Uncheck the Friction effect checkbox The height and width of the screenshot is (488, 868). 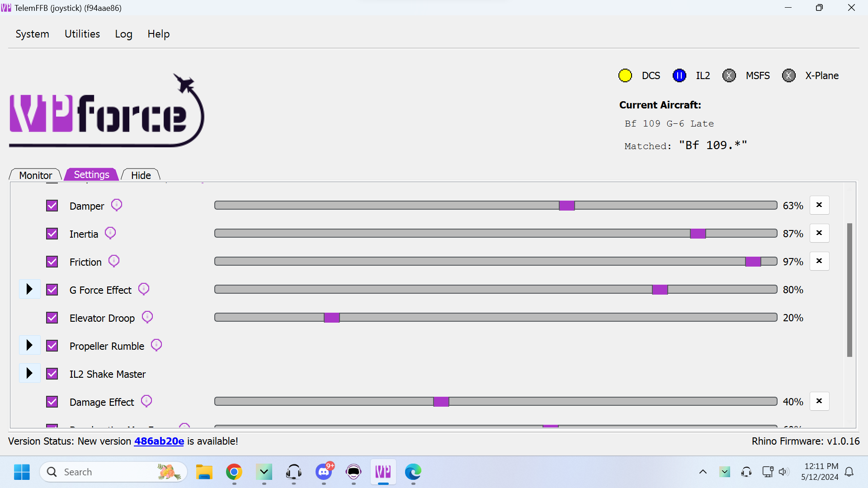(52, 262)
